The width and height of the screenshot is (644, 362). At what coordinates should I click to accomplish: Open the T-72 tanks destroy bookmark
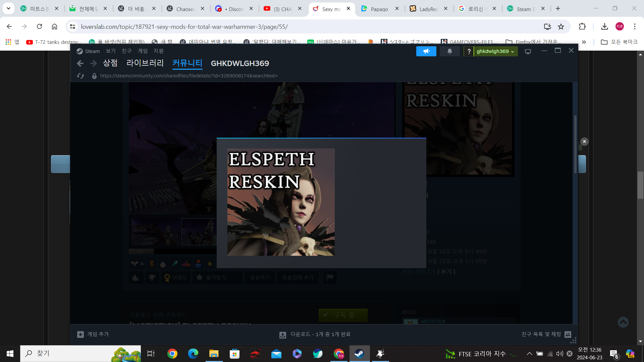click(x=54, y=42)
